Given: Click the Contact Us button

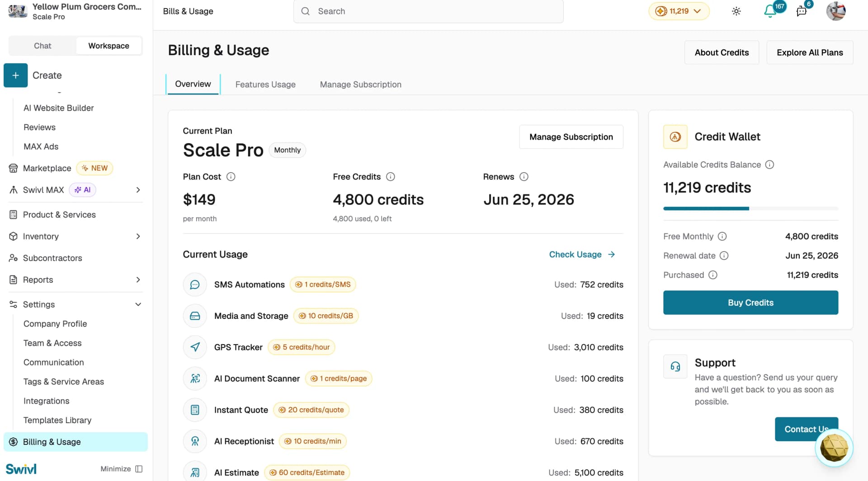Looking at the screenshot, I should (x=807, y=429).
